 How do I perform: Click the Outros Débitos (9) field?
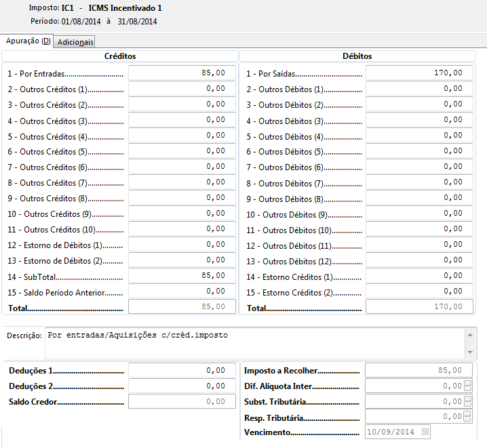(419, 213)
